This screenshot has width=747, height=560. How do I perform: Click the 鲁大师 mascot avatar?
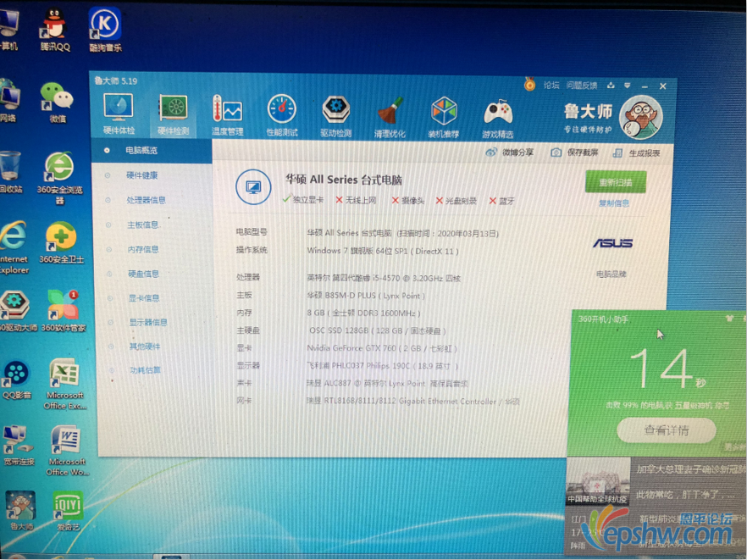coord(641,117)
